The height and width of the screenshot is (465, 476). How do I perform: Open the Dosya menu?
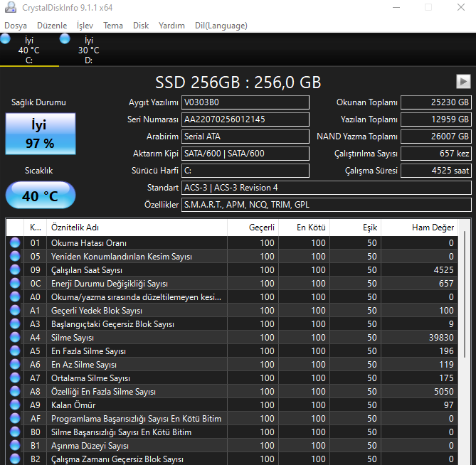coord(16,26)
